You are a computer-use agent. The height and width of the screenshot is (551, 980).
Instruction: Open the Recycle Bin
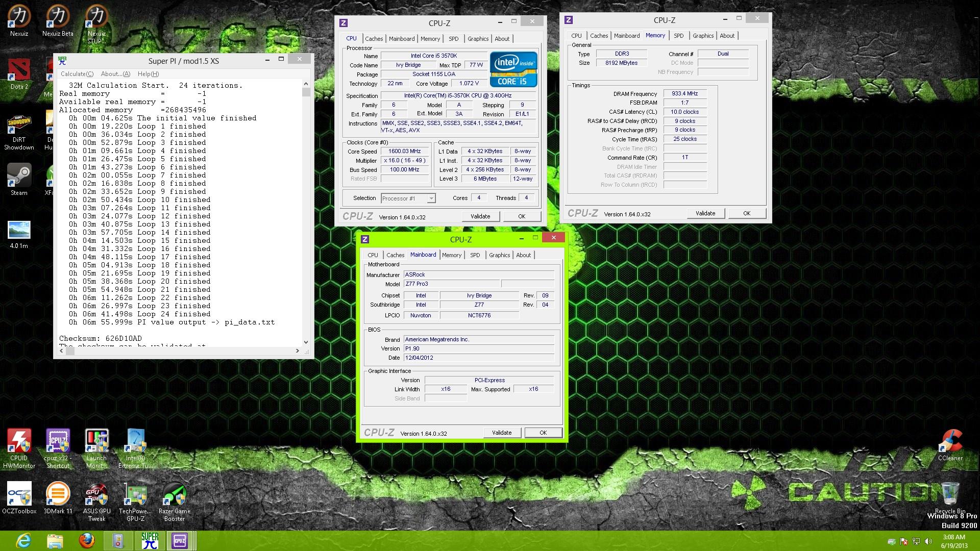pos(950,498)
